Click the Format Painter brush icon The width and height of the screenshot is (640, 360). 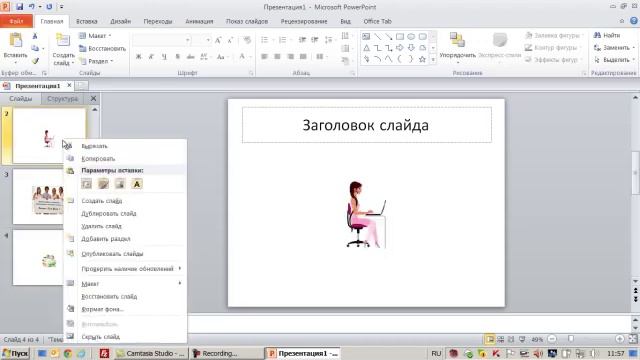tap(36, 61)
